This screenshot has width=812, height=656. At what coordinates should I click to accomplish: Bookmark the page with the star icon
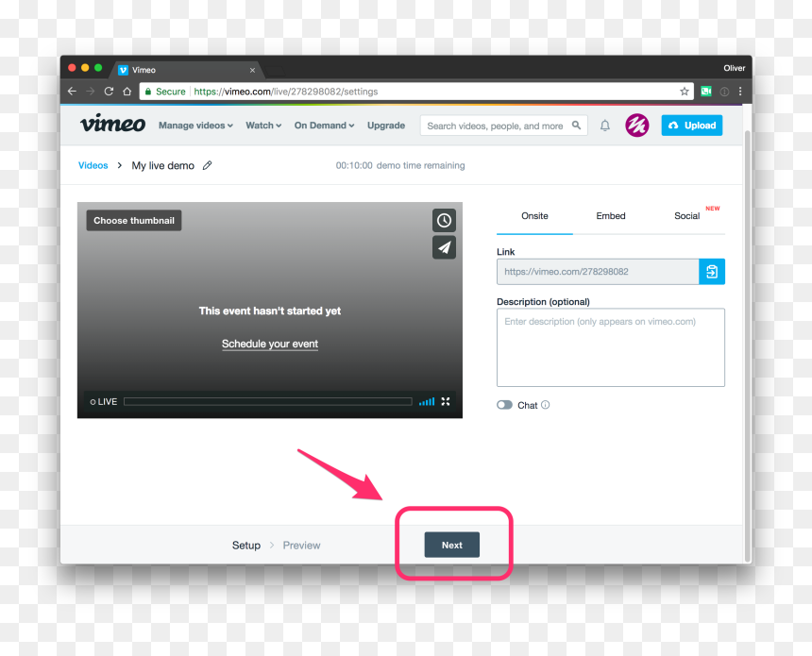point(685,92)
